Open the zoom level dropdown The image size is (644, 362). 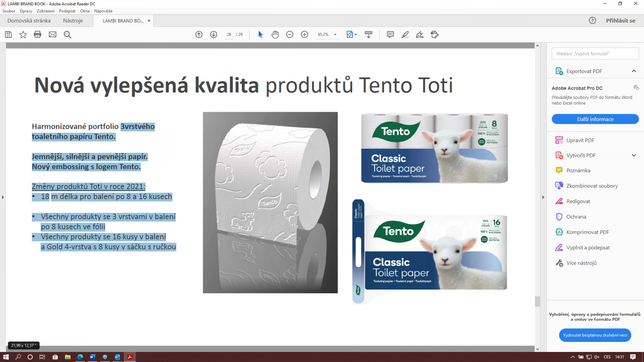[x=335, y=35]
